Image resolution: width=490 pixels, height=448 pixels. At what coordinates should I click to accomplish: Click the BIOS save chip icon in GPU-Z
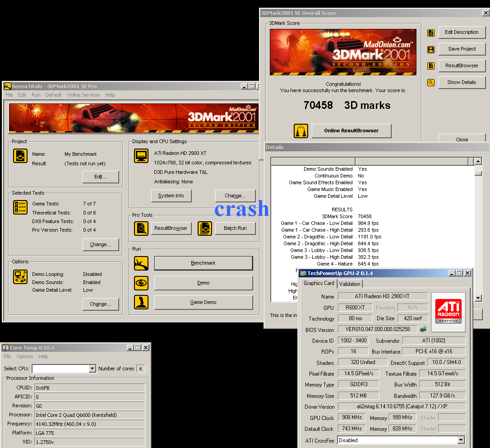(423, 329)
